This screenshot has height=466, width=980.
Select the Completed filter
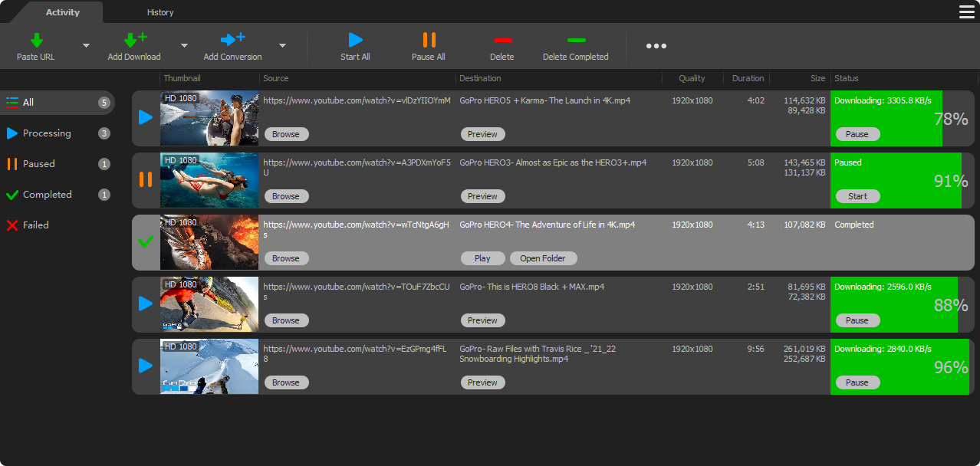[58, 195]
